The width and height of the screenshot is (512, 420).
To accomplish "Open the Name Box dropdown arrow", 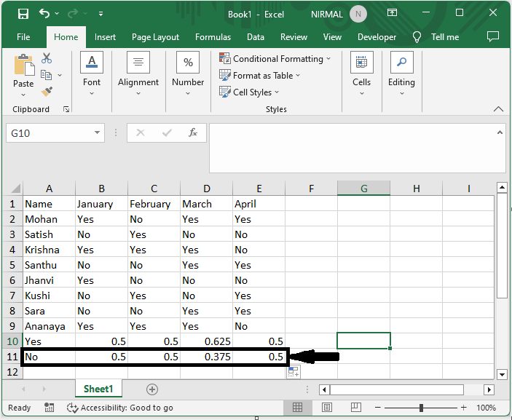I will click(x=98, y=133).
